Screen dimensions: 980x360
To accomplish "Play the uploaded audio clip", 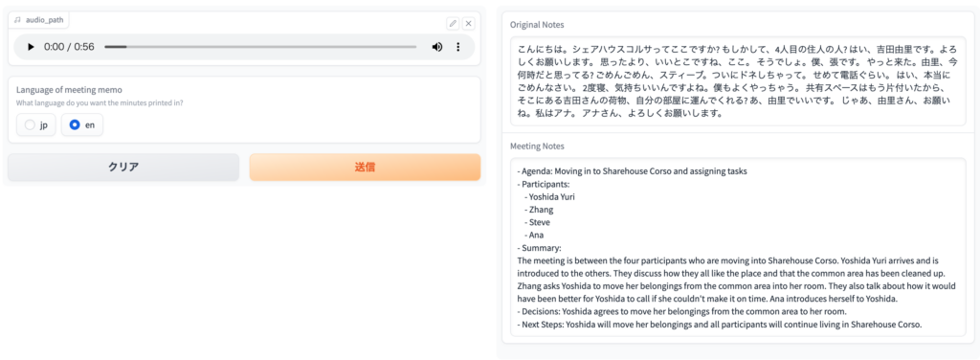I will click(31, 47).
